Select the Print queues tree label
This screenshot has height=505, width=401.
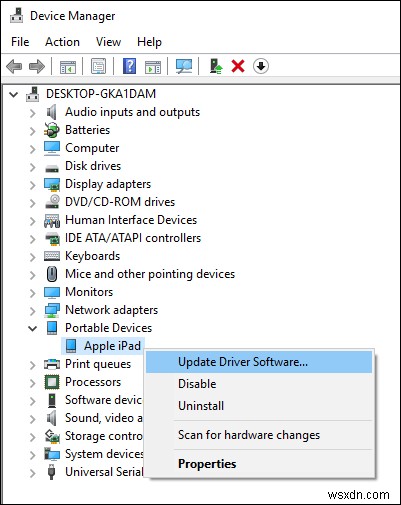[98, 364]
